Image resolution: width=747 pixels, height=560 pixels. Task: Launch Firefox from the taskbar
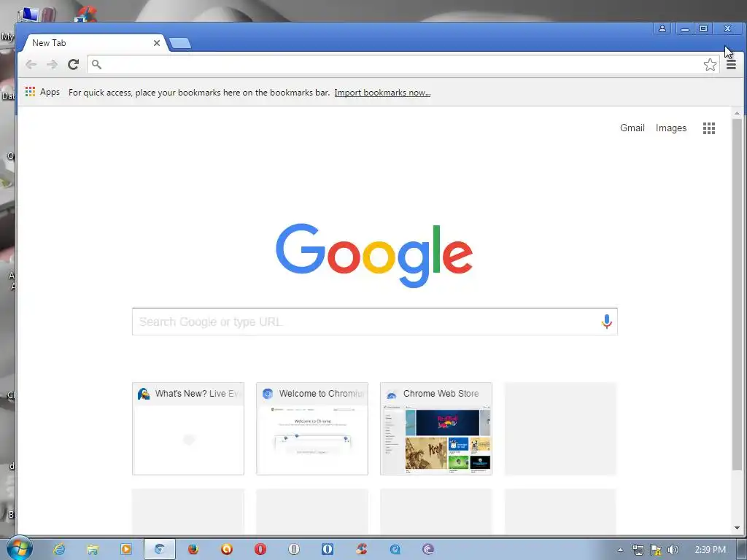(x=193, y=549)
